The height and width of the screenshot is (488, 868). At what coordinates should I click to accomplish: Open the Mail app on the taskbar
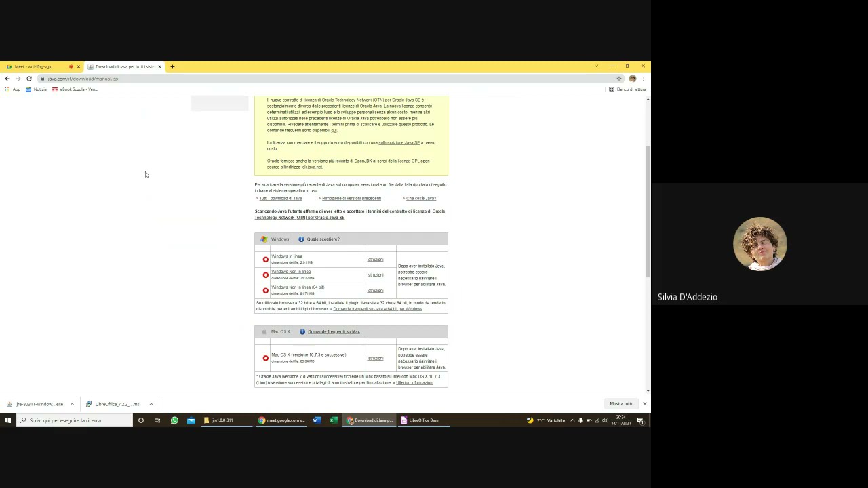pyautogui.click(x=191, y=420)
